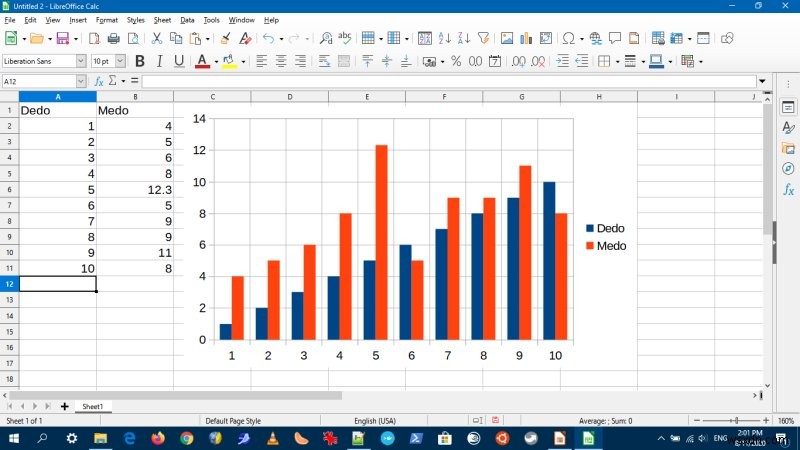Align cell text left

pyautogui.click(x=261, y=61)
